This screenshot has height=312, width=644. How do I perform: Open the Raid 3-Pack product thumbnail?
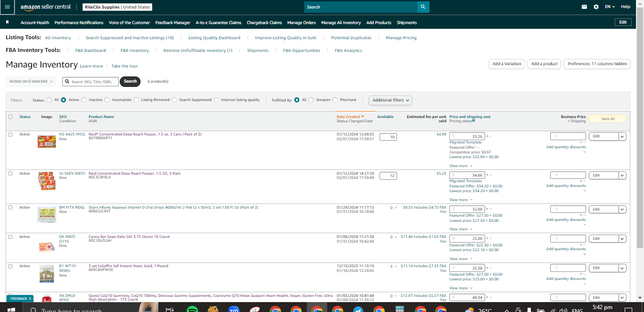47,181
